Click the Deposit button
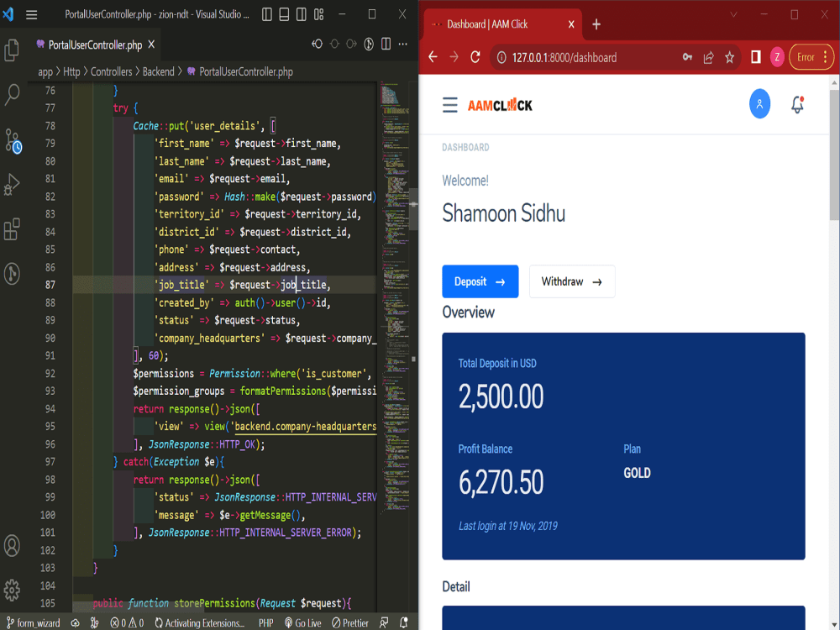The image size is (840, 630). click(x=480, y=281)
